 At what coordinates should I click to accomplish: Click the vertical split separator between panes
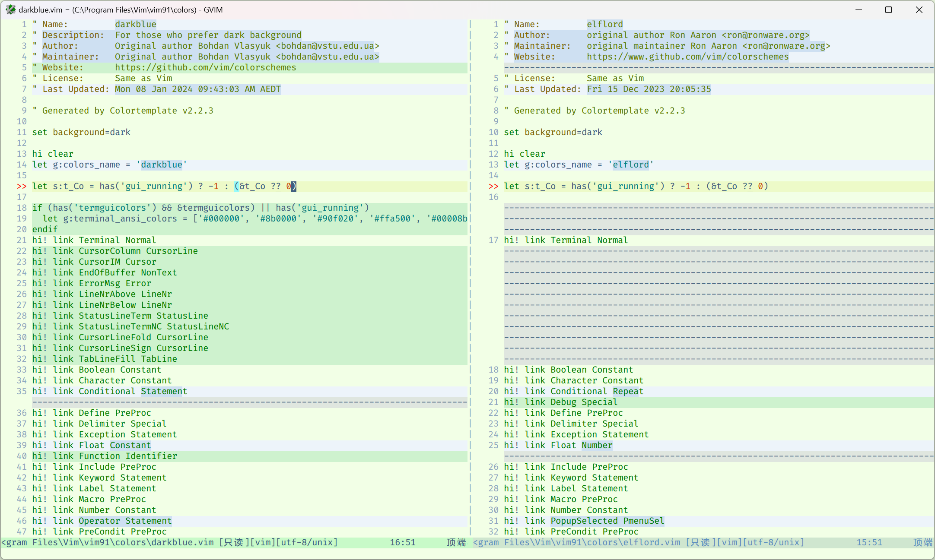(x=470, y=278)
